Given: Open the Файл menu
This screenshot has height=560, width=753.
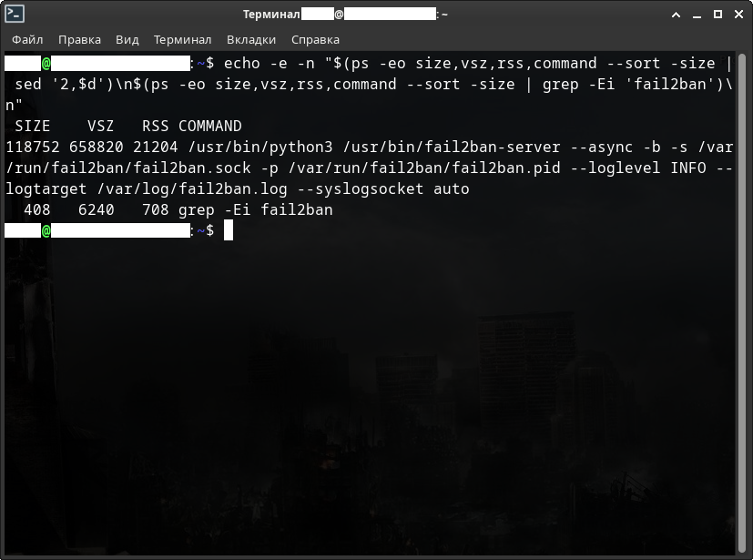Looking at the screenshot, I should (x=27, y=39).
